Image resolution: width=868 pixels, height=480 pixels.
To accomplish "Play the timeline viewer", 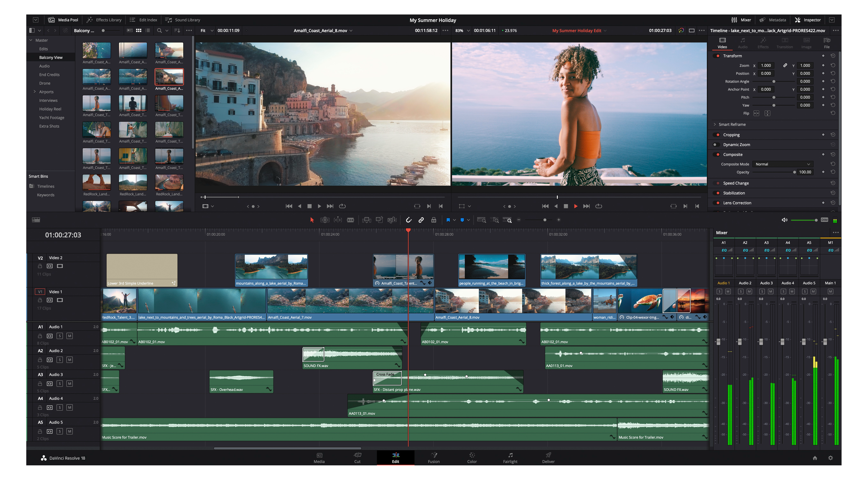I will [575, 206].
